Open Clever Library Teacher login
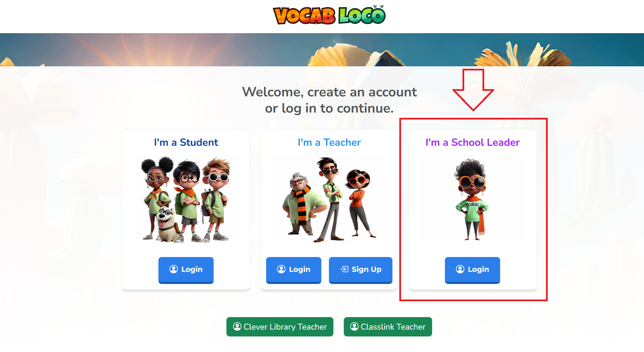 [x=280, y=327]
